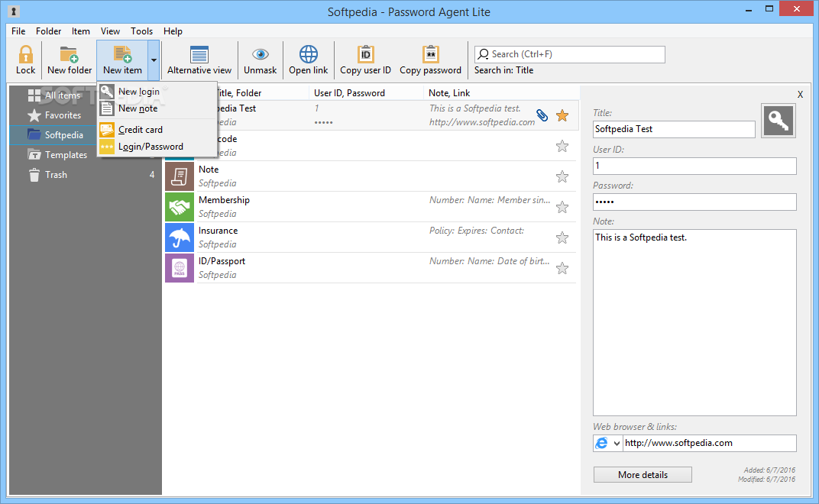Viewport: 819px width, 504px height.
Task: Edit the Password field
Action: click(x=694, y=202)
